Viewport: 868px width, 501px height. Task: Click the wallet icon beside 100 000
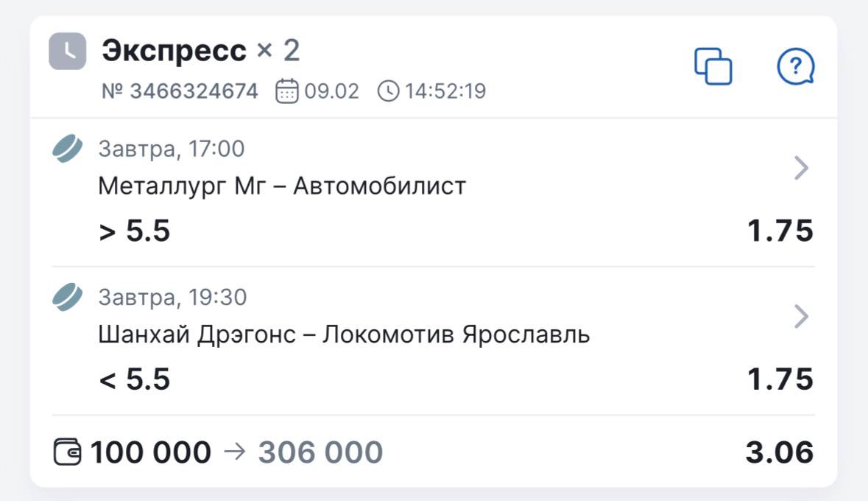tap(68, 452)
